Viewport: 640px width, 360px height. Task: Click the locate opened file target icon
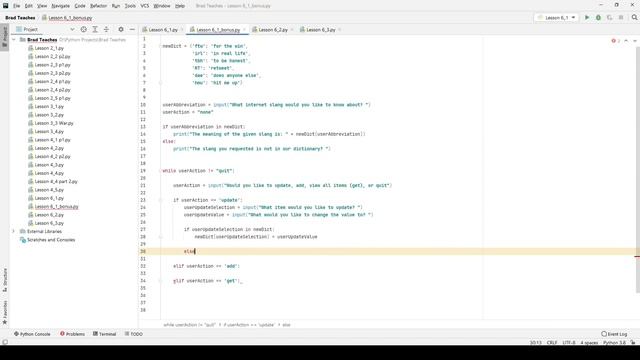pos(84,29)
